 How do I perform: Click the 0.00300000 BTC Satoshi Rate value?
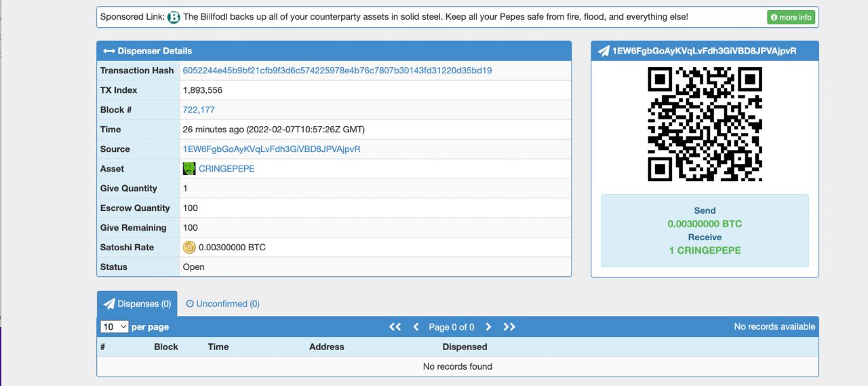tap(232, 248)
